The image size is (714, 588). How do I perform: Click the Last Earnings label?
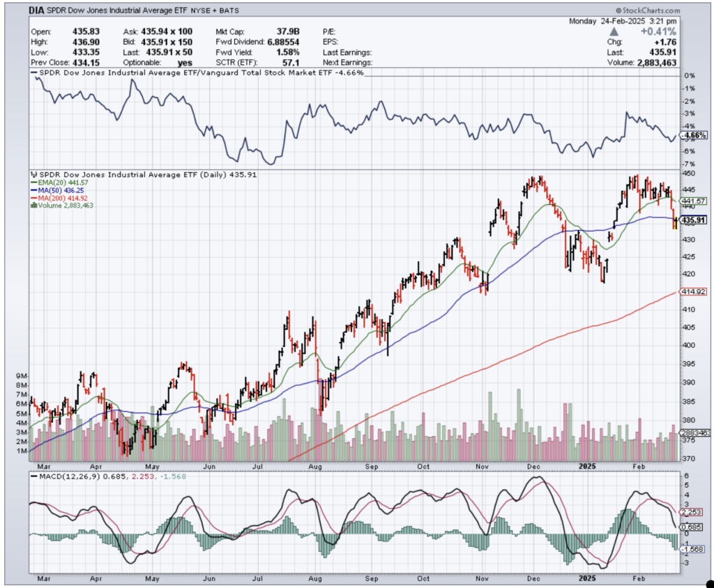click(347, 52)
